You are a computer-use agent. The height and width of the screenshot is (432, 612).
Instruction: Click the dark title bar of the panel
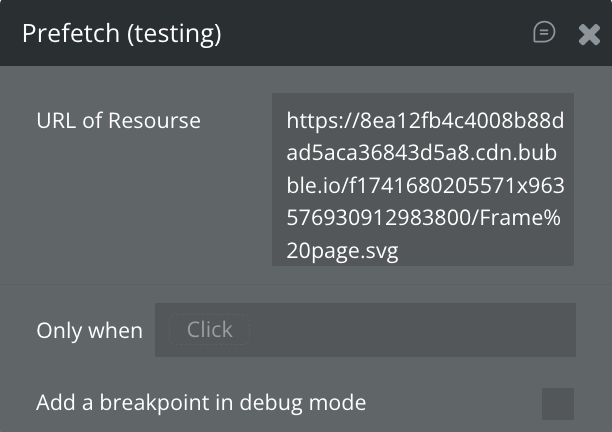coord(380,34)
